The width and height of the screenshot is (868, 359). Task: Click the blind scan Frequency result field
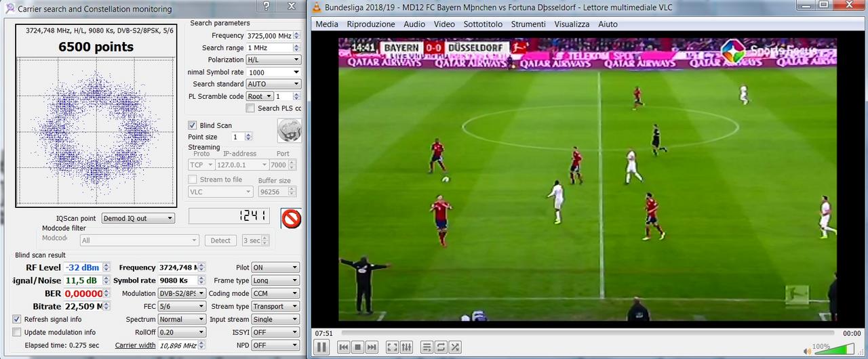tap(182, 268)
